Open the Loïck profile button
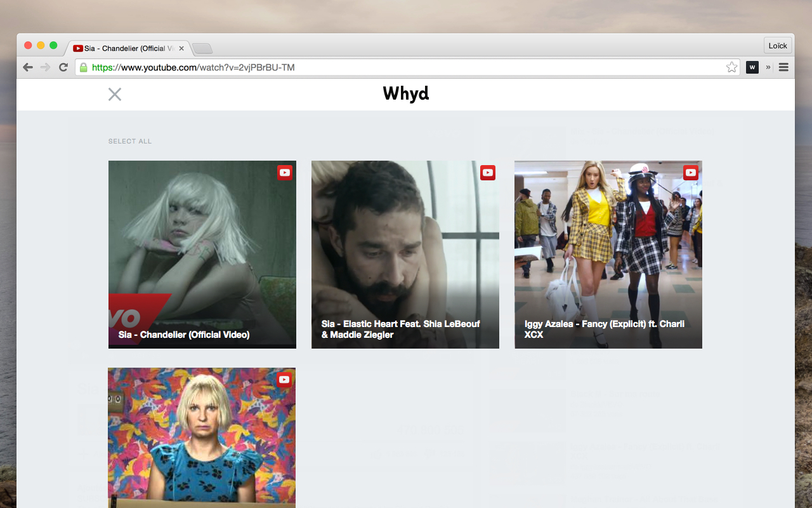 pos(778,46)
